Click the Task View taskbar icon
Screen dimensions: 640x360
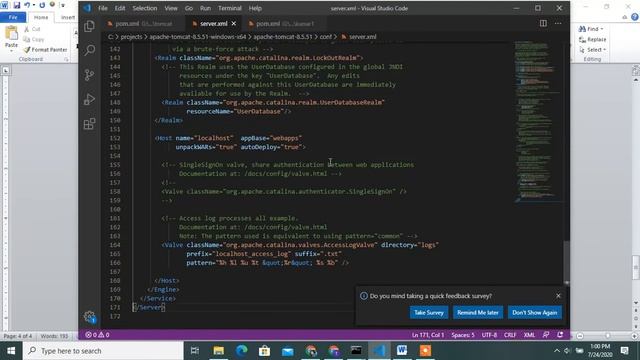[195, 351]
